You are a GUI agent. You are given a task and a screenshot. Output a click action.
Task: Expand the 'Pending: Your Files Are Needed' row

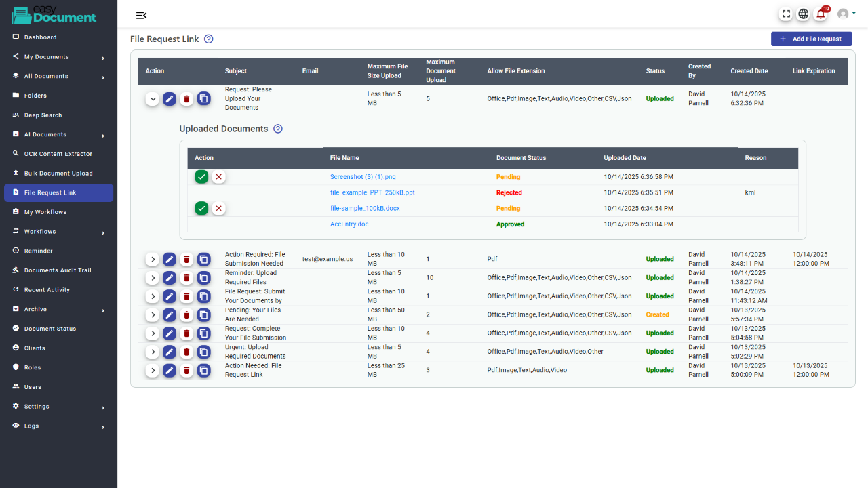tap(153, 315)
